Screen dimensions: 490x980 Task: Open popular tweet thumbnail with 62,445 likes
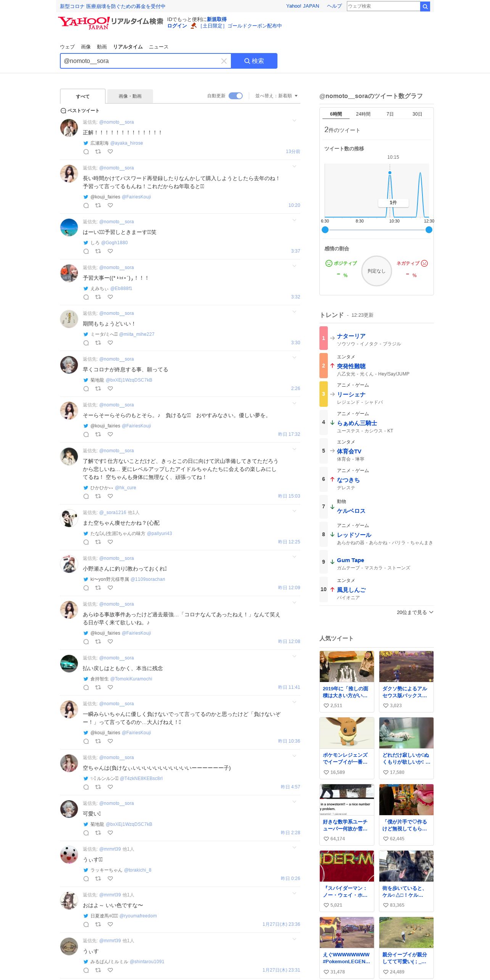[406, 799]
